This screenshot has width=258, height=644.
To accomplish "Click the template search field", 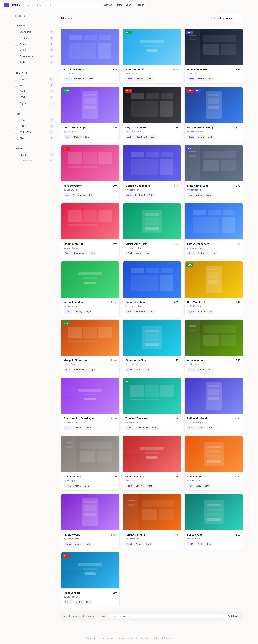I will point(62,5).
